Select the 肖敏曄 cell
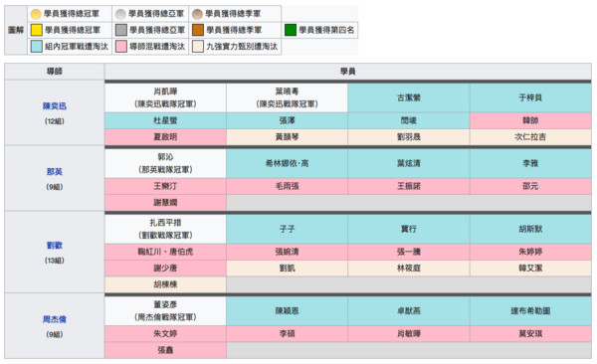Screen dimensions: 597x364 click(x=409, y=334)
